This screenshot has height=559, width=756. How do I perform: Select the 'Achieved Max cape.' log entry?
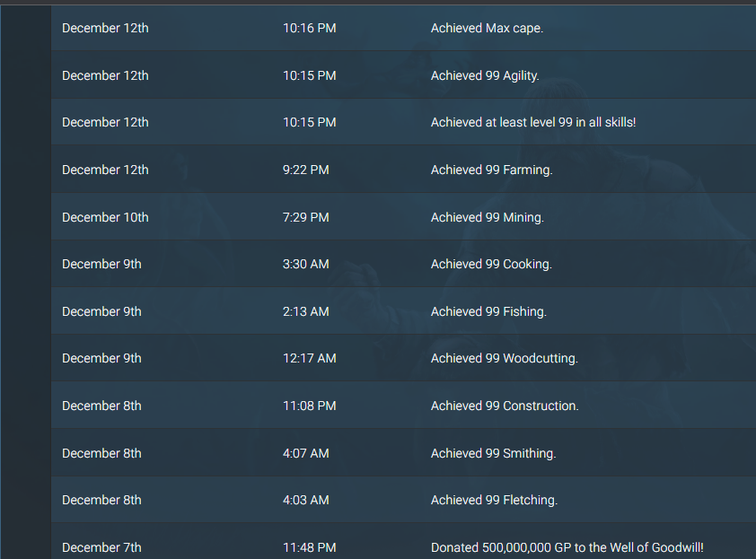(x=403, y=28)
